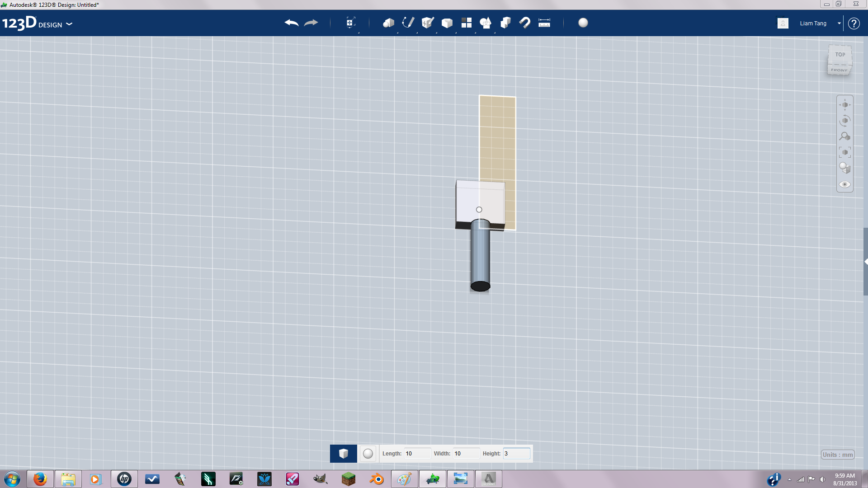Image resolution: width=868 pixels, height=488 pixels.
Task: Select the Zoom navigation tool
Action: coord(845,136)
